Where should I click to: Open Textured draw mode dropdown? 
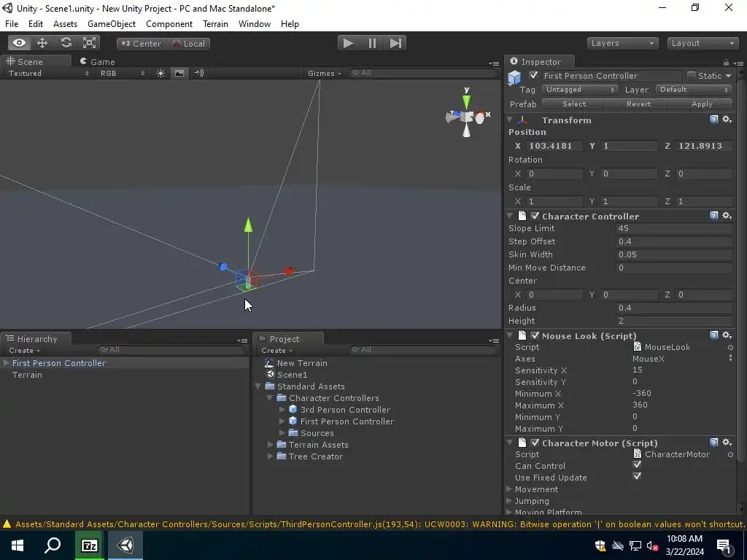tap(47, 74)
